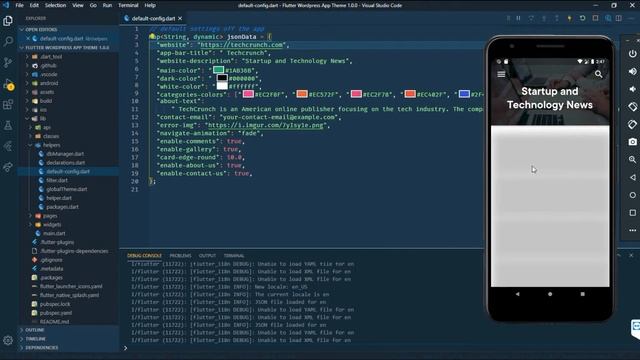The image size is (640, 360).
Task: Click the dark-color black swatch
Action: click(x=222, y=78)
